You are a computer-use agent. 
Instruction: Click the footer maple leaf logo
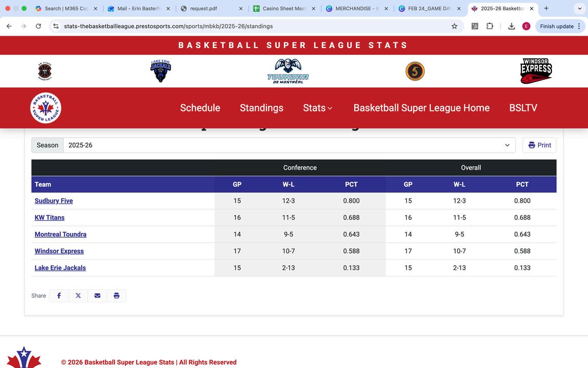[x=23, y=357]
